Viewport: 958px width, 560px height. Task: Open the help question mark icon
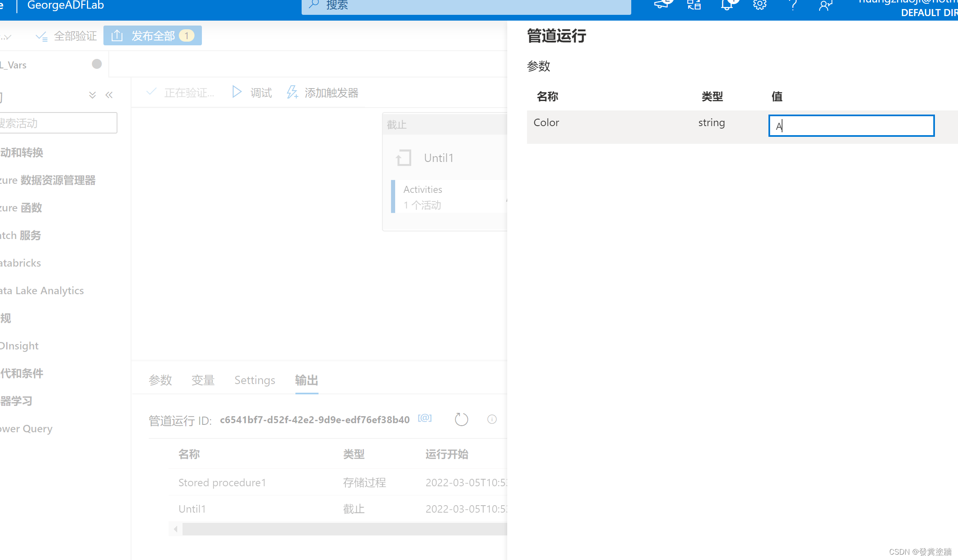coord(792,5)
